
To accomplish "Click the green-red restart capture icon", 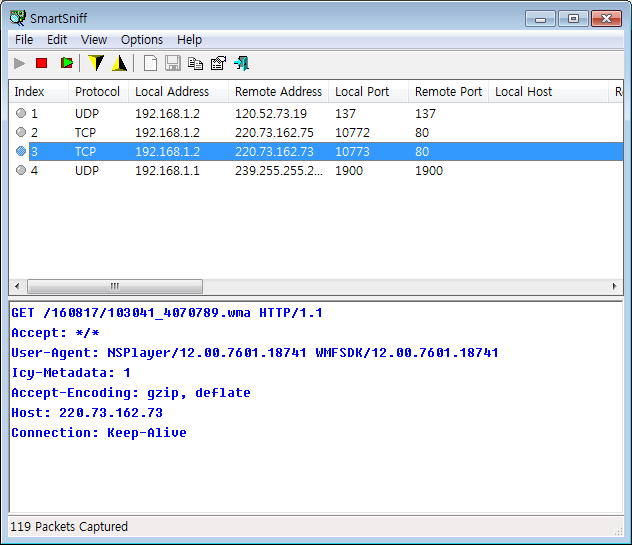I will [x=67, y=63].
